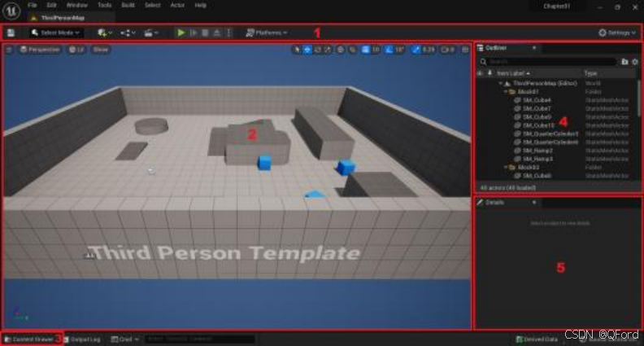Open the Build menu
Image resolution: width=644 pixels, height=346 pixels.
coord(128,6)
